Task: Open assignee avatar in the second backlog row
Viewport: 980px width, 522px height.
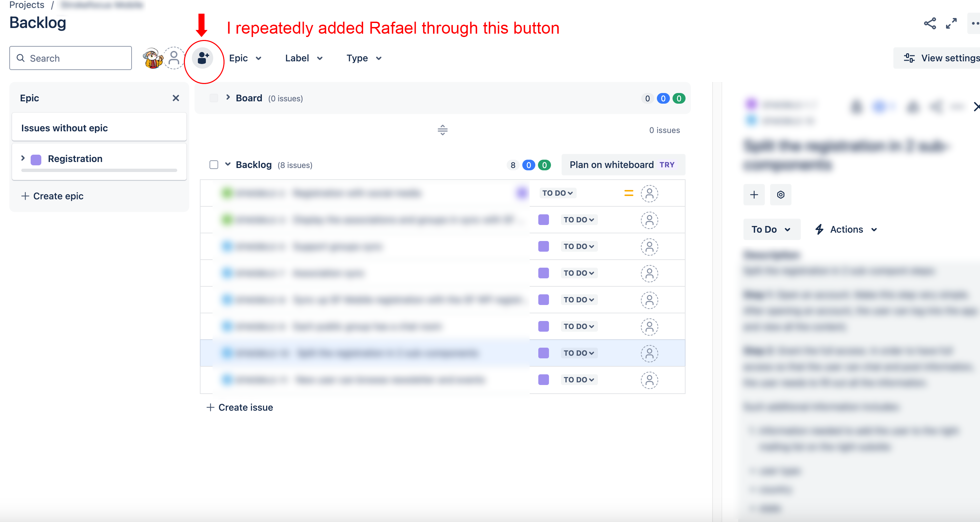Action: (x=650, y=220)
